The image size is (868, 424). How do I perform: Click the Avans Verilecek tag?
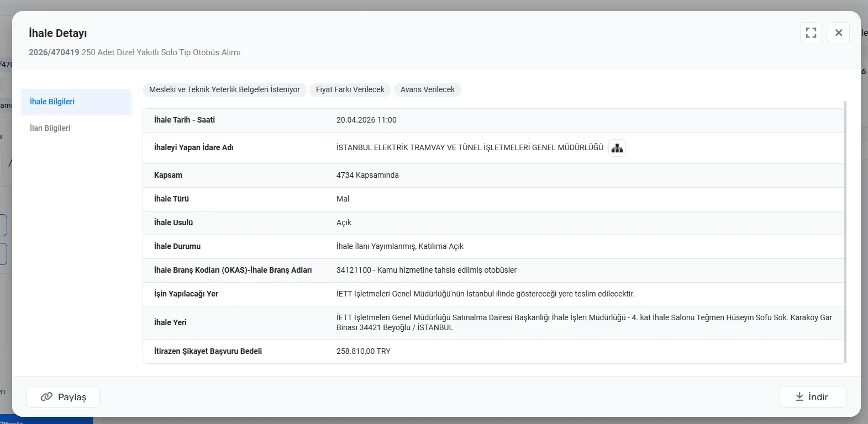point(427,89)
